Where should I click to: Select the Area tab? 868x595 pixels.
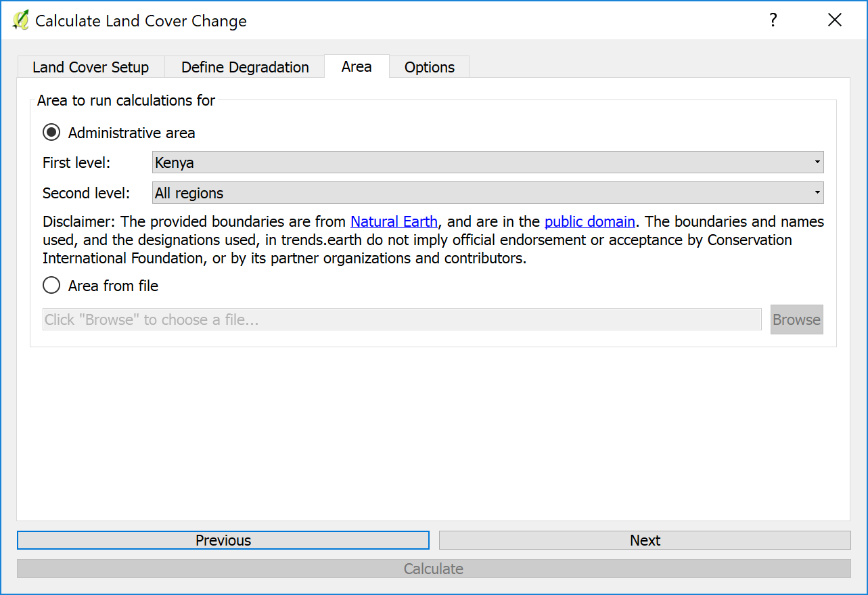tap(357, 66)
